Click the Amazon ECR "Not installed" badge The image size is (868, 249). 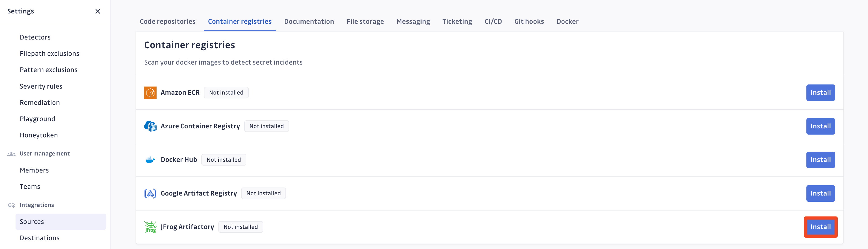point(226,92)
